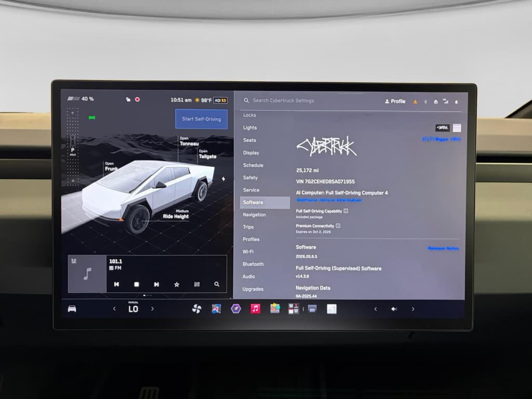Increase temperature with right chevron
Screen dimensions: 532x399
coord(152,309)
